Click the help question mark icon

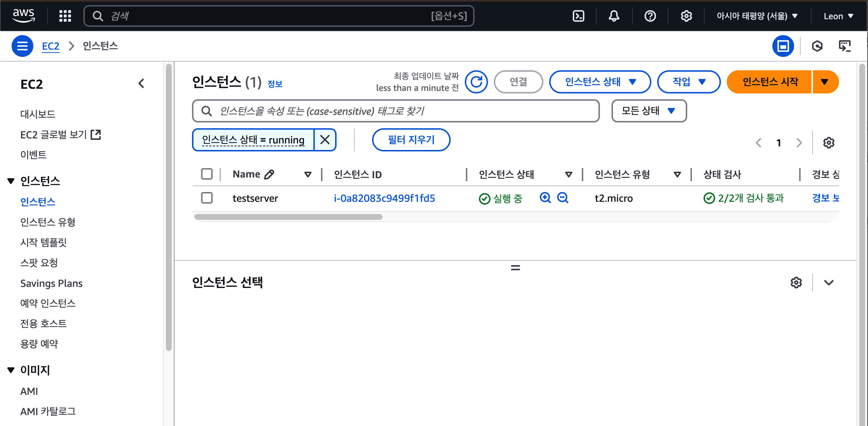tap(650, 16)
